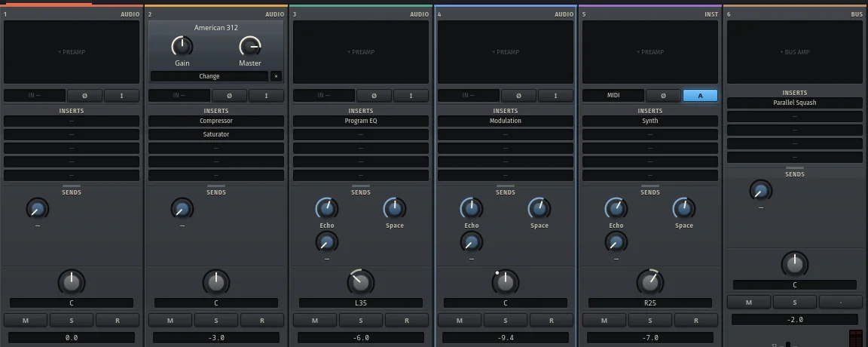Open the Synth insert on channel 5
The height and width of the screenshot is (347, 868).
coord(650,121)
